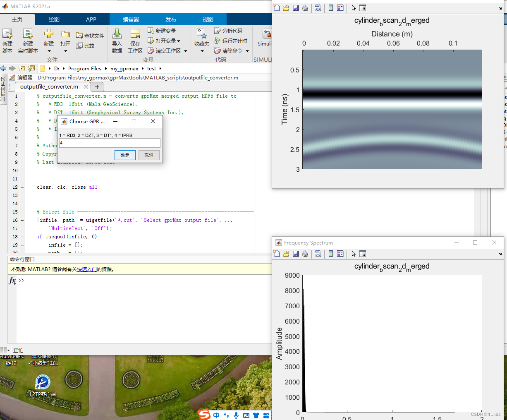Toggle Edit Plot arrow in Frequency Spectrum figure

pos(354,254)
